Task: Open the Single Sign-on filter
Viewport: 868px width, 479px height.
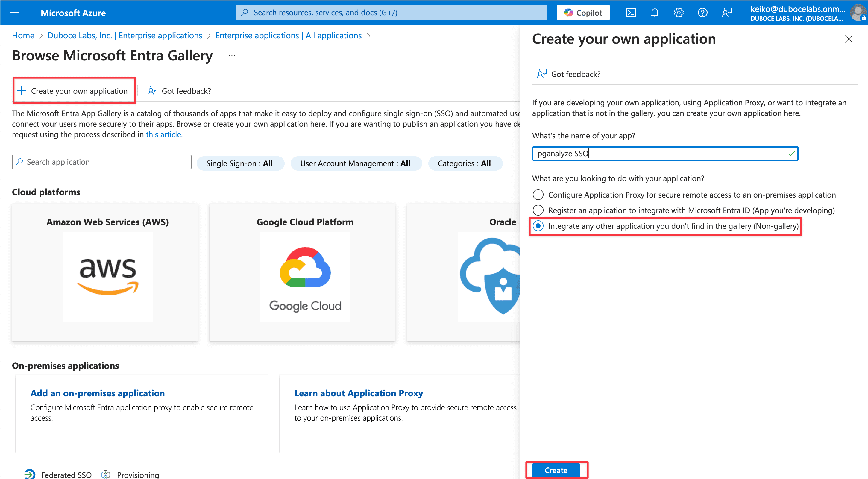Action: (239, 163)
